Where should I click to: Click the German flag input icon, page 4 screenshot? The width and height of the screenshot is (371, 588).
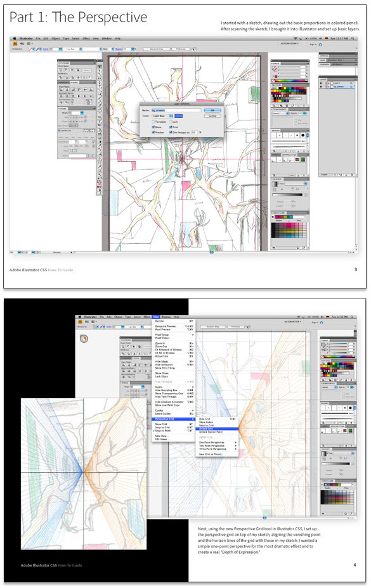coord(327,317)
